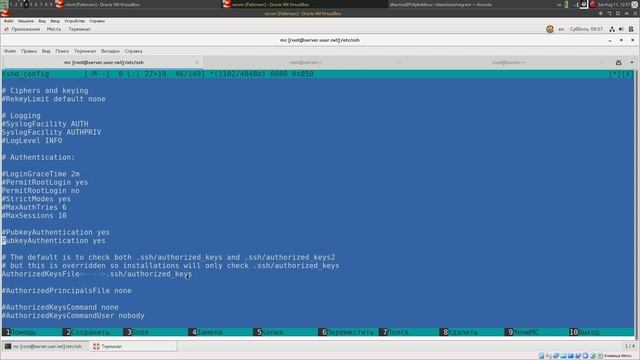Click line '#MaxSessions 10'

[34, 216]
